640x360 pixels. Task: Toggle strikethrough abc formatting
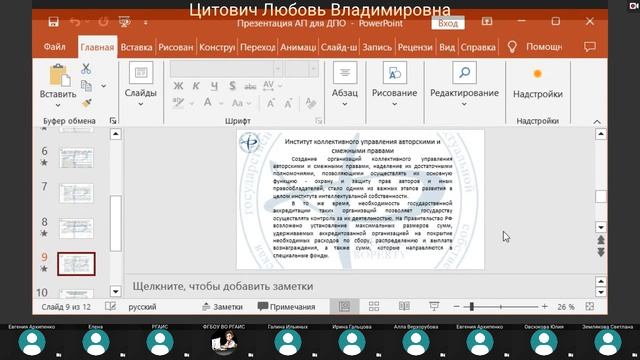[x=250, y=86]
